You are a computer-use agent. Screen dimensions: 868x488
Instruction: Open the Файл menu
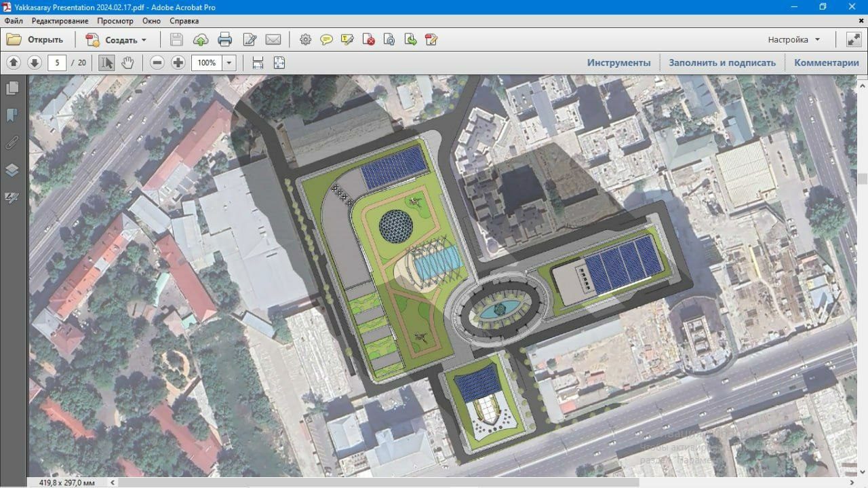[x=14, y=21]
